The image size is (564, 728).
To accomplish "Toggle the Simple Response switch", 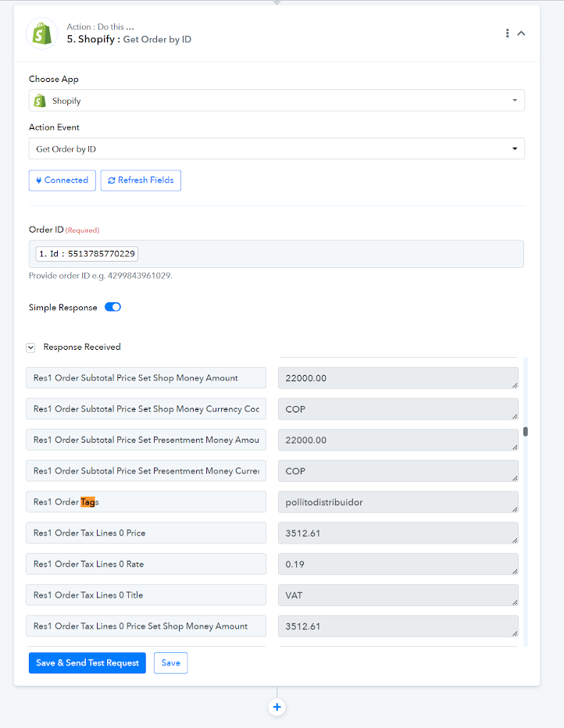I will [x=112, y=307].
